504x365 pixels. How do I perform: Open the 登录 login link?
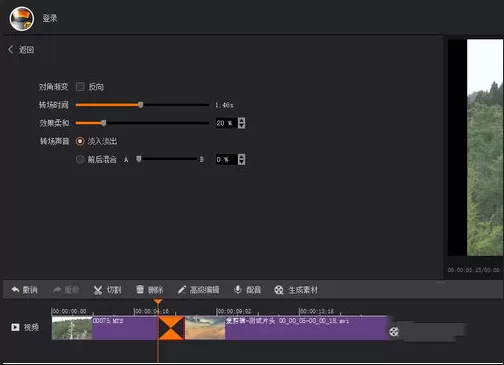pyautogui.click(x=50, y=18)
